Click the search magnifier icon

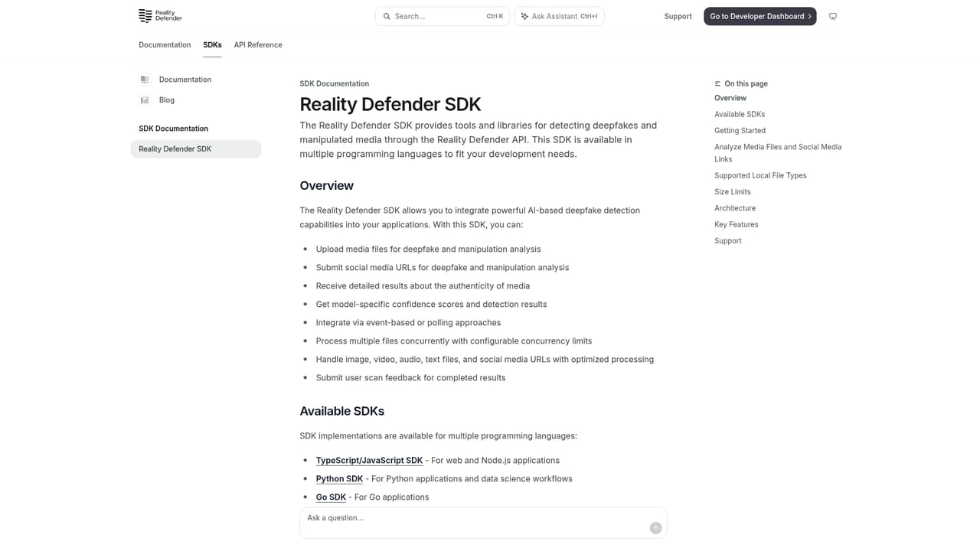[x=387, y=16]
